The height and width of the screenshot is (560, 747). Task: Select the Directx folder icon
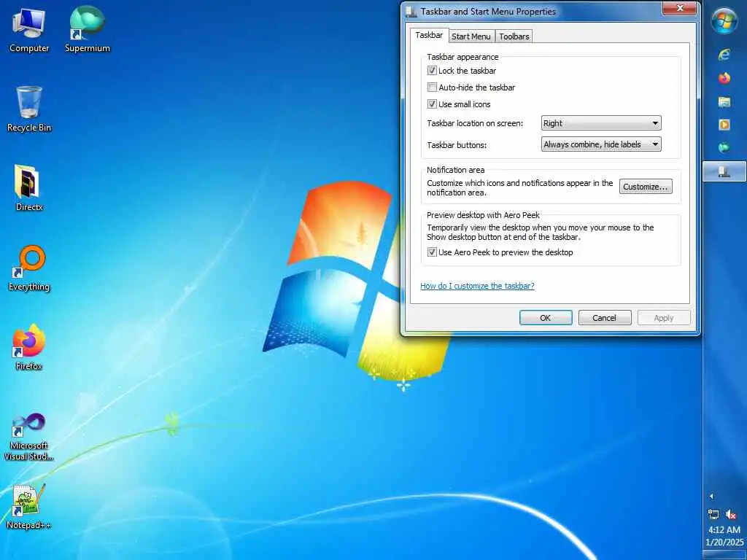pyautogui.click(x=29, y=187)
